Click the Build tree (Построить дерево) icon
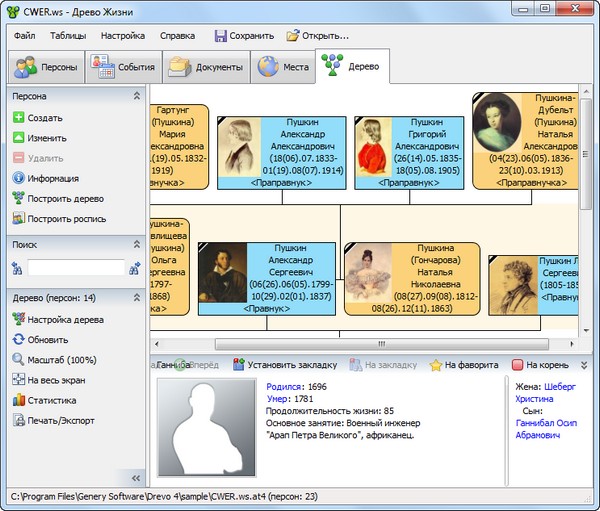600x511 pixels. click(18, 199)
